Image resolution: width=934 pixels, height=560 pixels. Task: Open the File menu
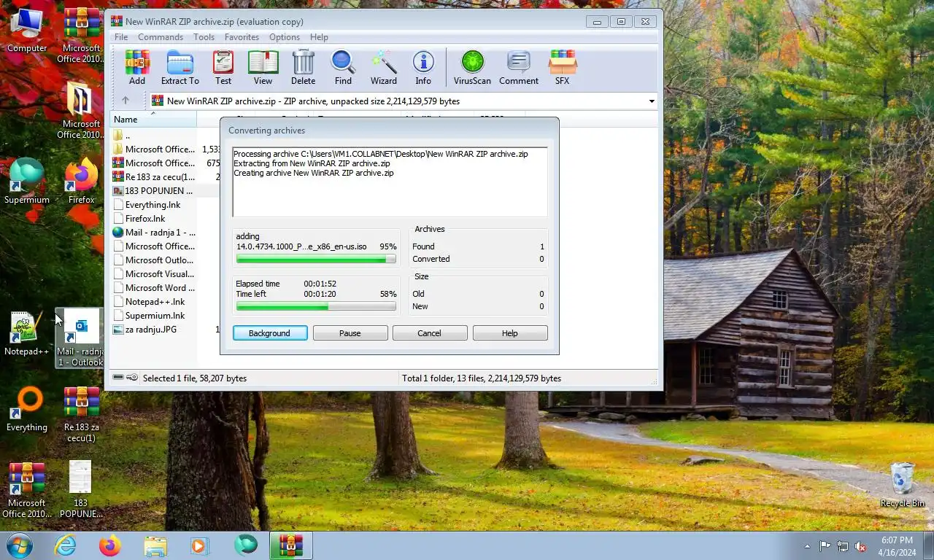click(x=121, y=37)
